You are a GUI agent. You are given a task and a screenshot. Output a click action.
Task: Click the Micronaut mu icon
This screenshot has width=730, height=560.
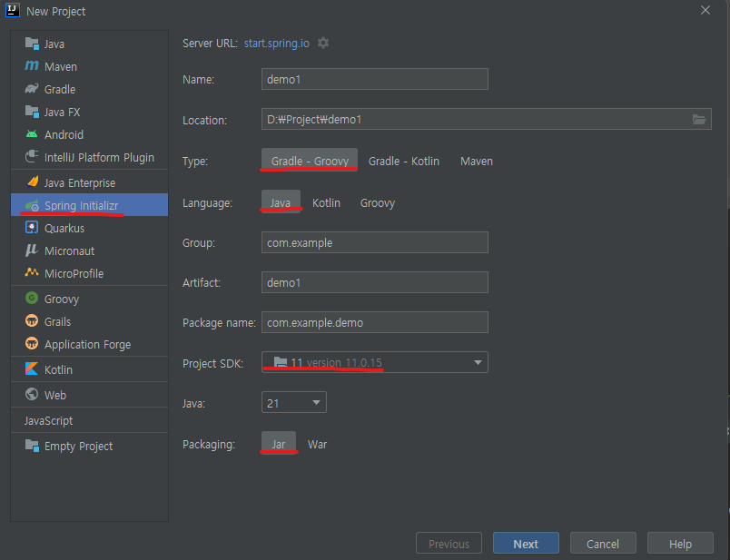coord(31,251)
